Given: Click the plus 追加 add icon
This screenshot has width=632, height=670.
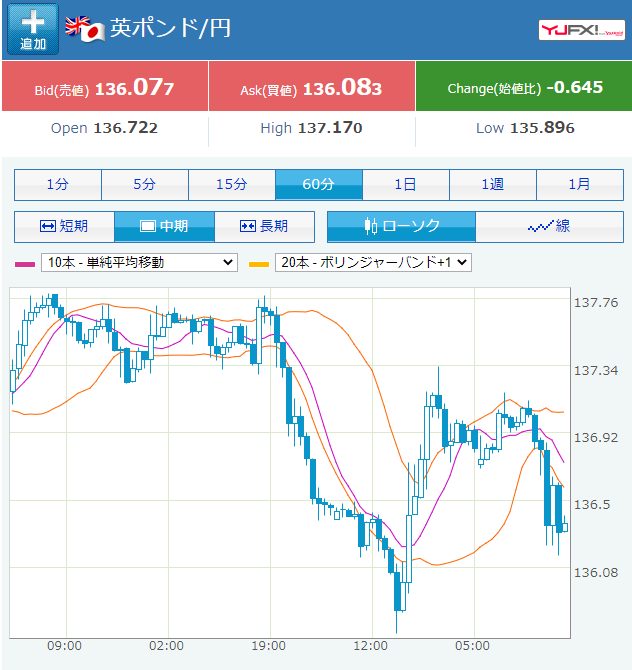Looking at the screenshot, I should 33,30.
